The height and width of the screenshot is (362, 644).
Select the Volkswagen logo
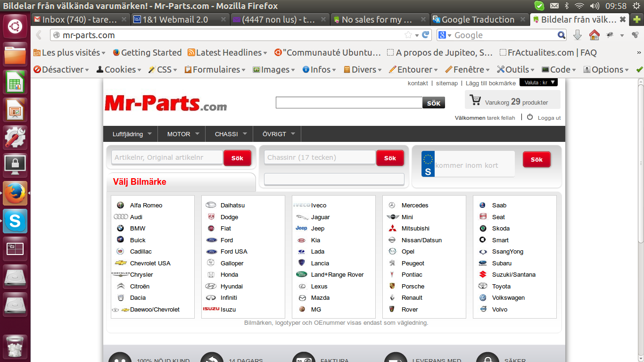click(x=483, y=297)
